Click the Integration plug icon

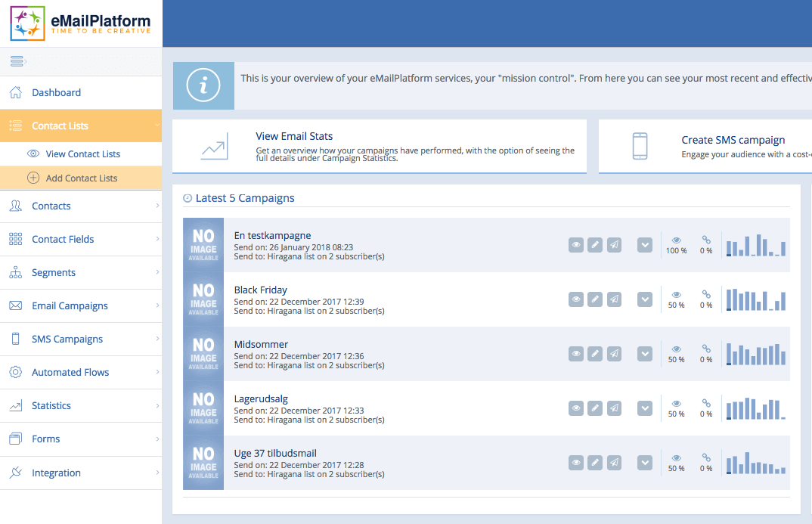[16, 473]
